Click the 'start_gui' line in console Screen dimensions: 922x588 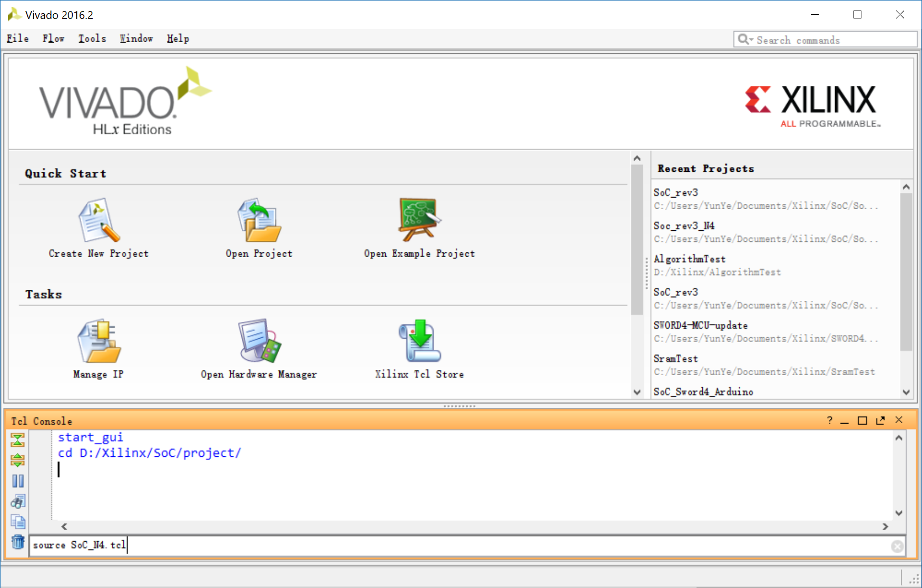[91, 437]
